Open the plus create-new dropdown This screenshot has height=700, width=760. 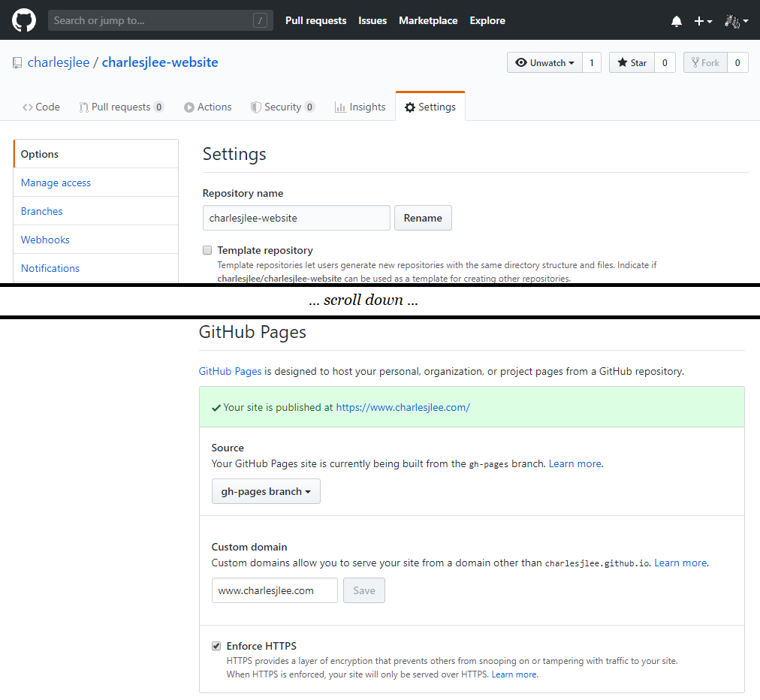[x=702, y=21]
